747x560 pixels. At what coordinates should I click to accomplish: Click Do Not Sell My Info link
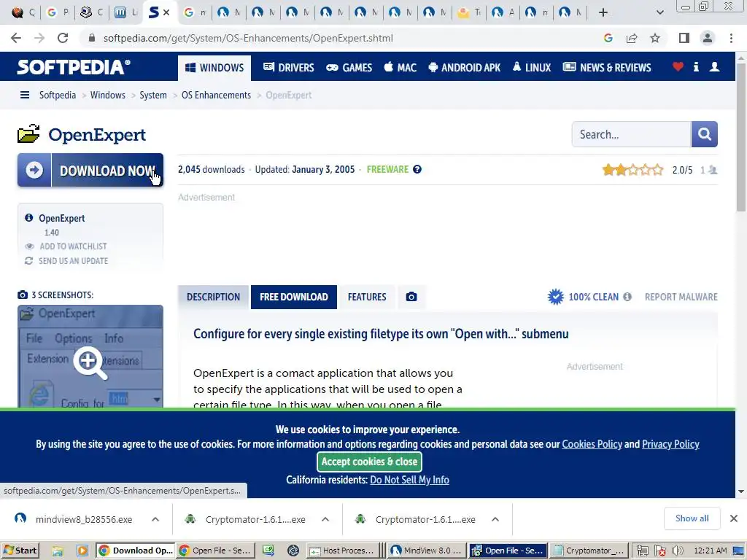[409, 480]
